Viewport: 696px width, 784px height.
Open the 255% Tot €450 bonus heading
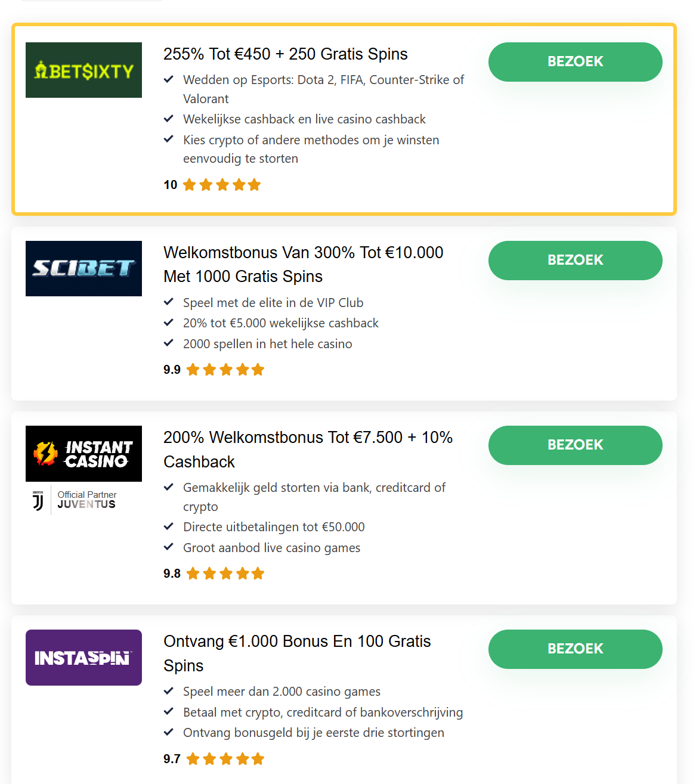click(x=286, y=54)
